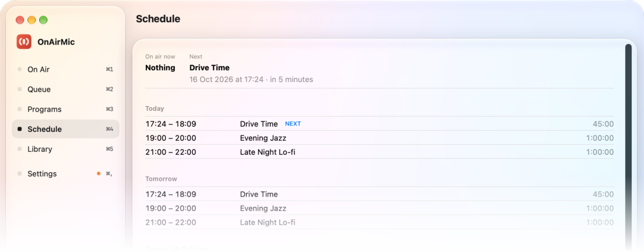Click the Schedule page title
Screen dimensions: 644x252
click(x=158, y=19)
